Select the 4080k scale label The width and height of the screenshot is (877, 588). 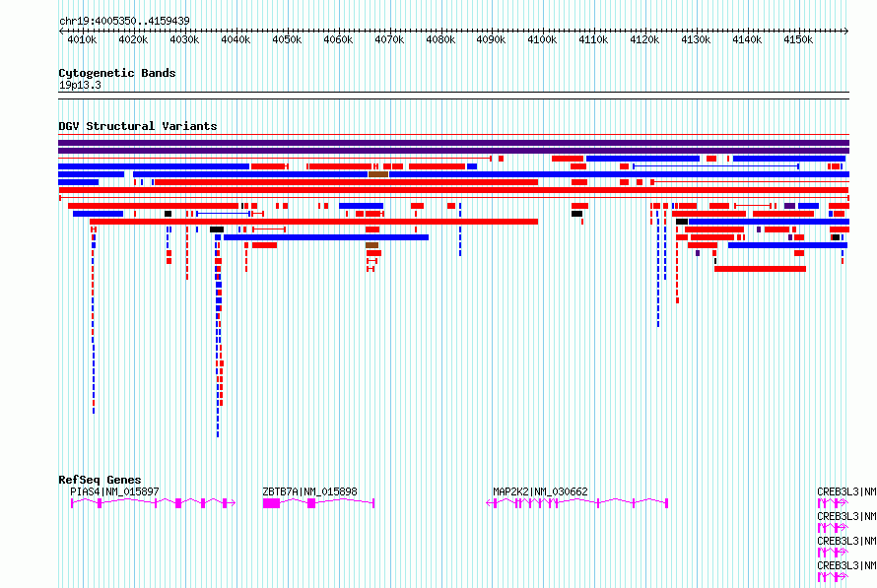tap(440, 39)
